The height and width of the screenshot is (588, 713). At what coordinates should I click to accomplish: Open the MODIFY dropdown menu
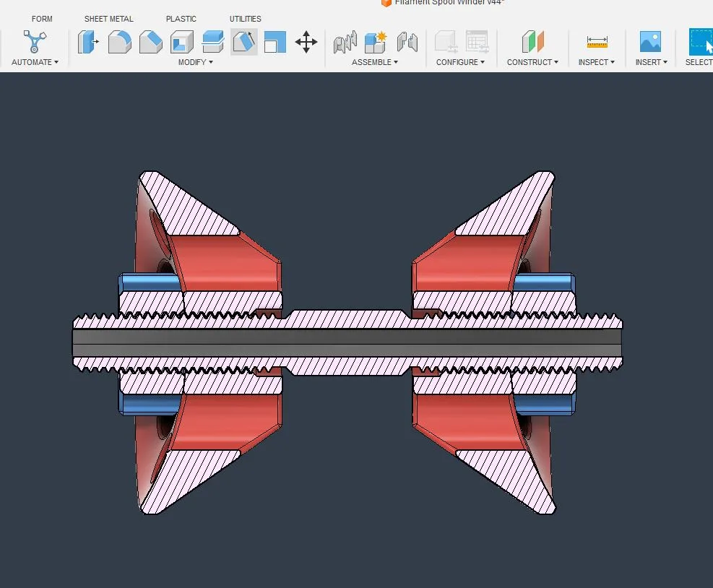click(x=195, y=62)
